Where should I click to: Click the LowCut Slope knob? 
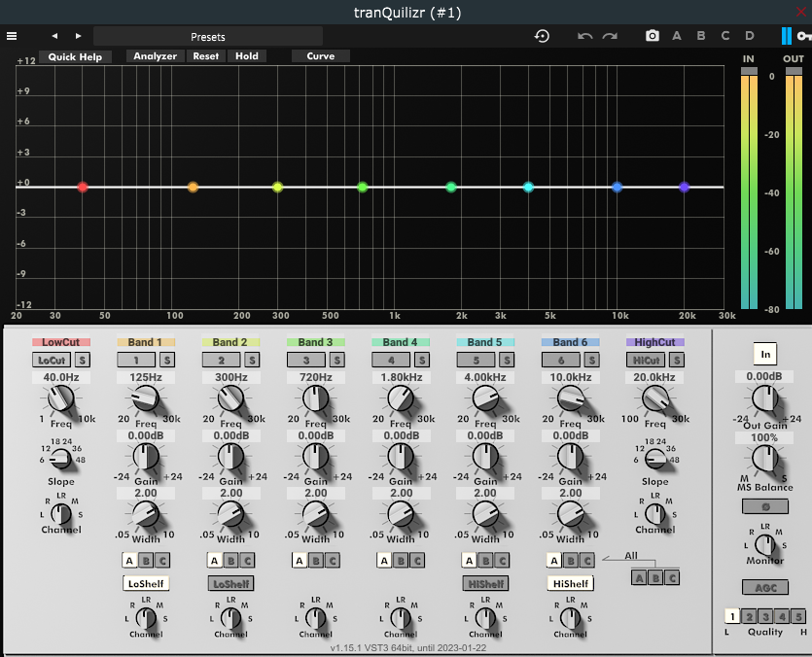point(61,458)
